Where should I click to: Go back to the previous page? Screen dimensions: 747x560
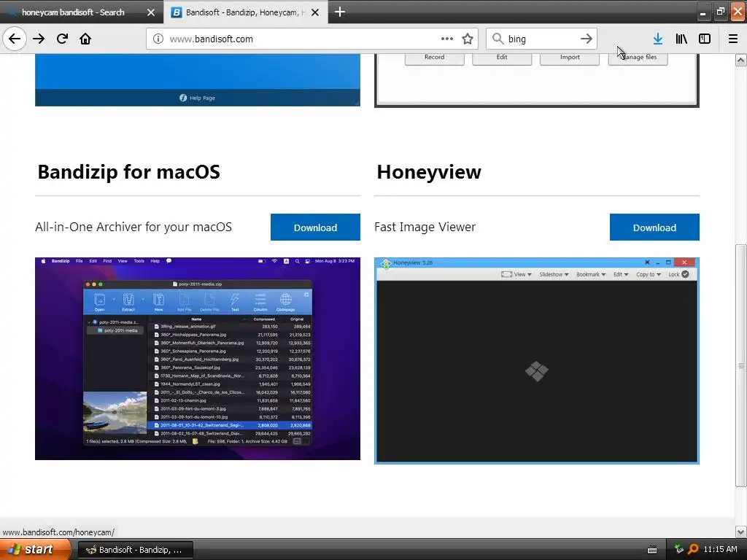click(15, 39)
